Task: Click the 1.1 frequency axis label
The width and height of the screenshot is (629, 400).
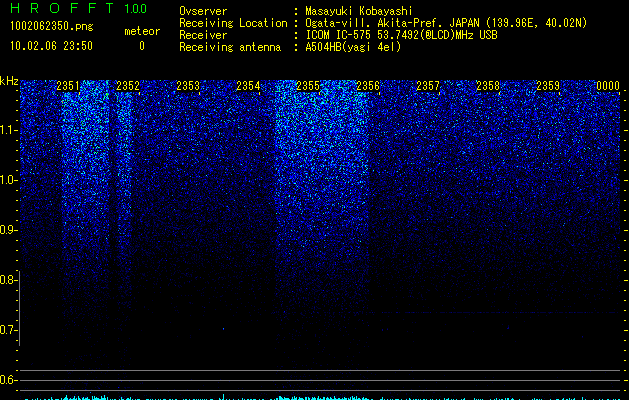Action: 8,130
